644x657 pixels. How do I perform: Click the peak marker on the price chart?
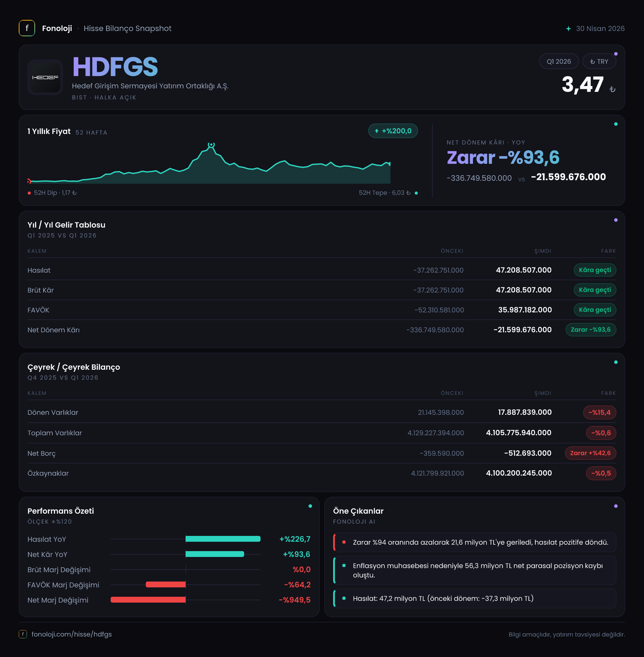(x=211, y=145)
